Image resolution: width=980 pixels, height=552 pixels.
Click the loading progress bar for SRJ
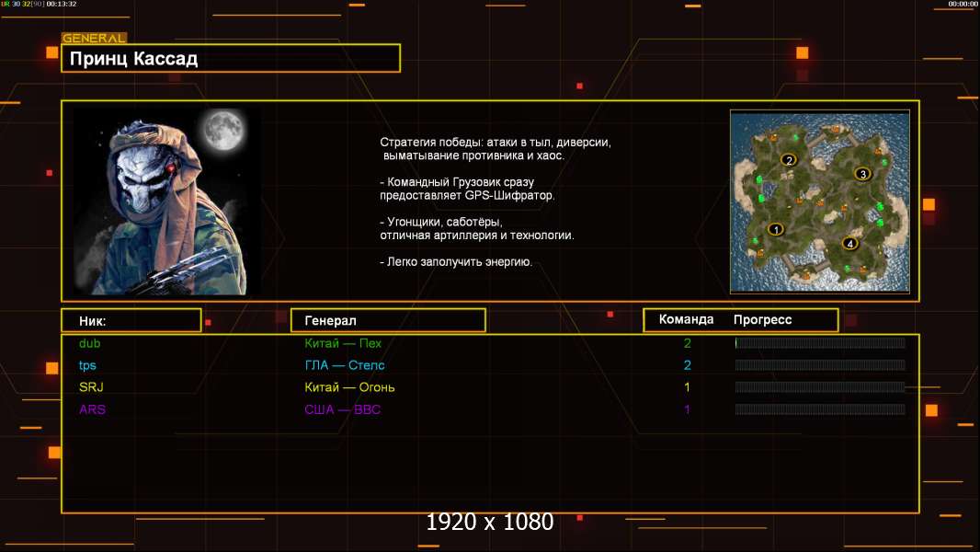coord(820,387)
